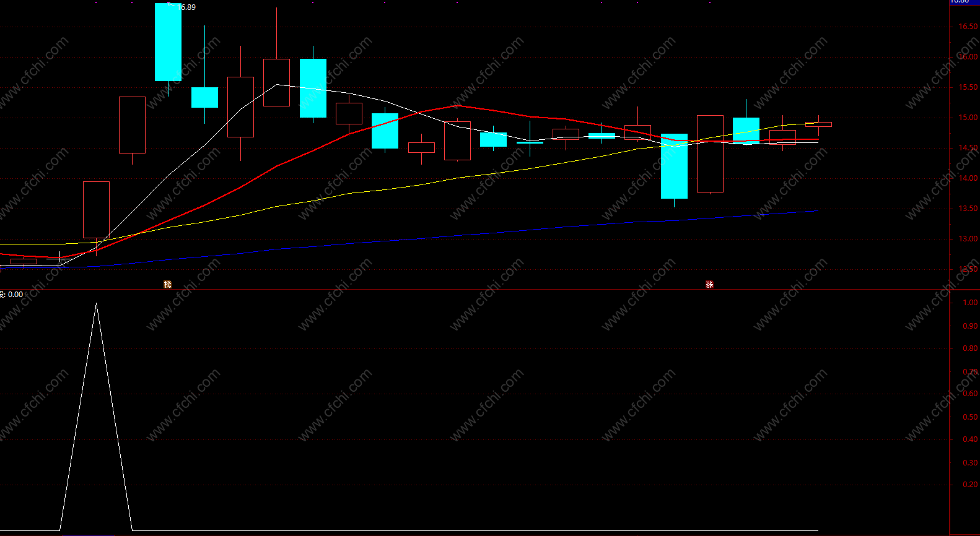Click the 1.00 indicator axis label

point(970,303)
